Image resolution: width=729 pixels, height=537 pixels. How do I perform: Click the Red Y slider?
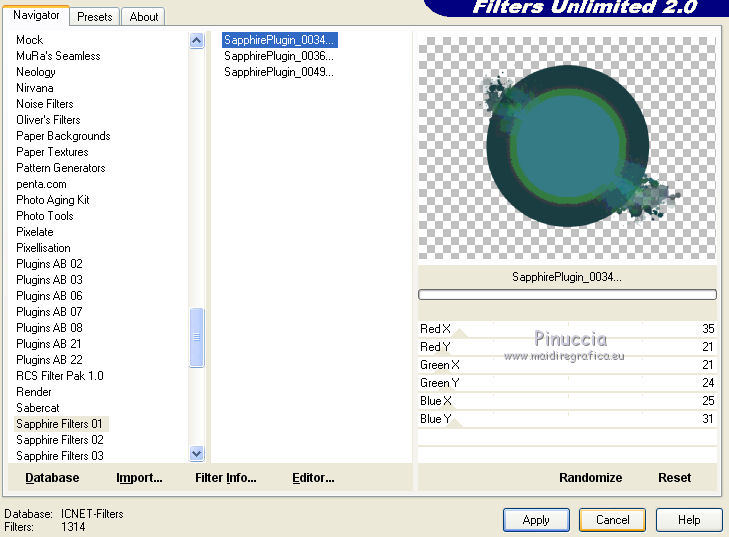coord(567,347)
